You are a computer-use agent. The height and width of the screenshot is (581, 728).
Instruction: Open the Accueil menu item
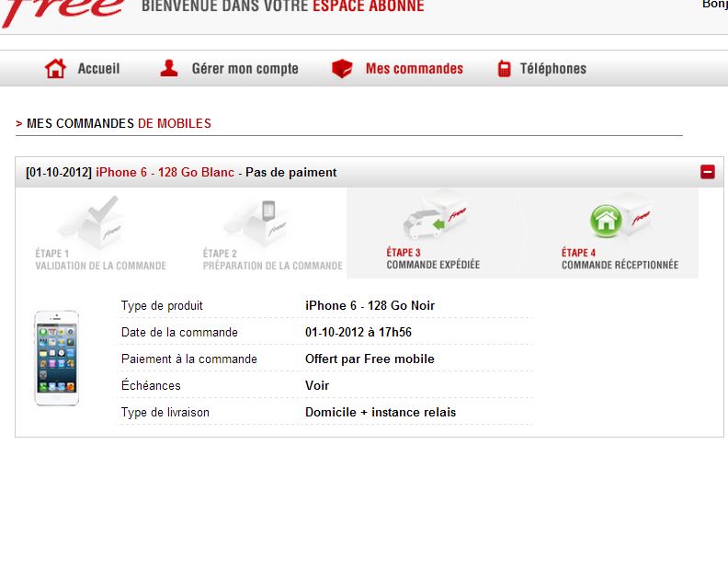[x=98, y=69]
